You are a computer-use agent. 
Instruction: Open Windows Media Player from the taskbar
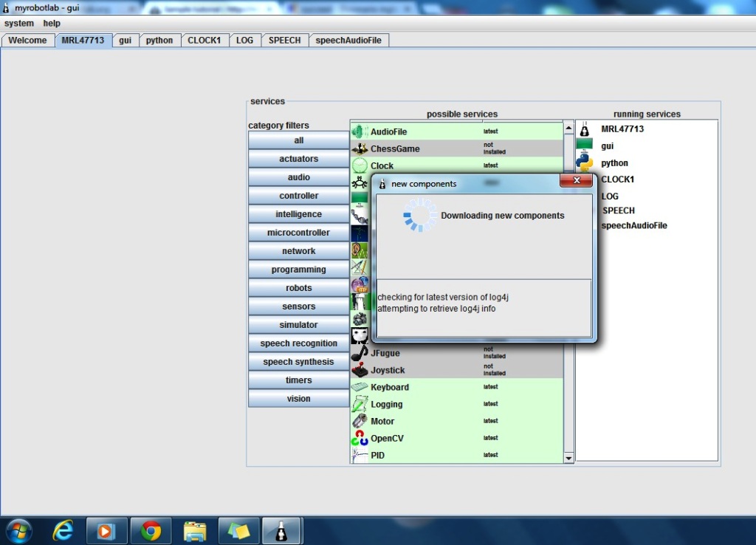click(106, 531)
